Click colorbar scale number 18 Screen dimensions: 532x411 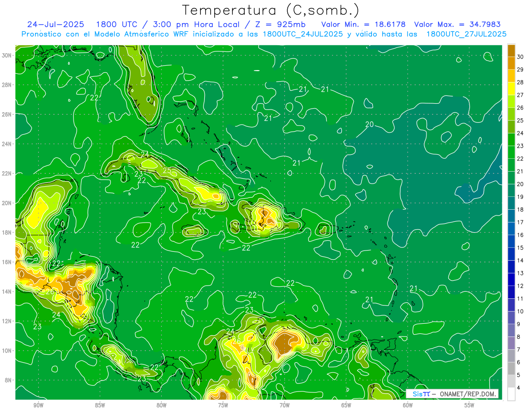(520, 209)
